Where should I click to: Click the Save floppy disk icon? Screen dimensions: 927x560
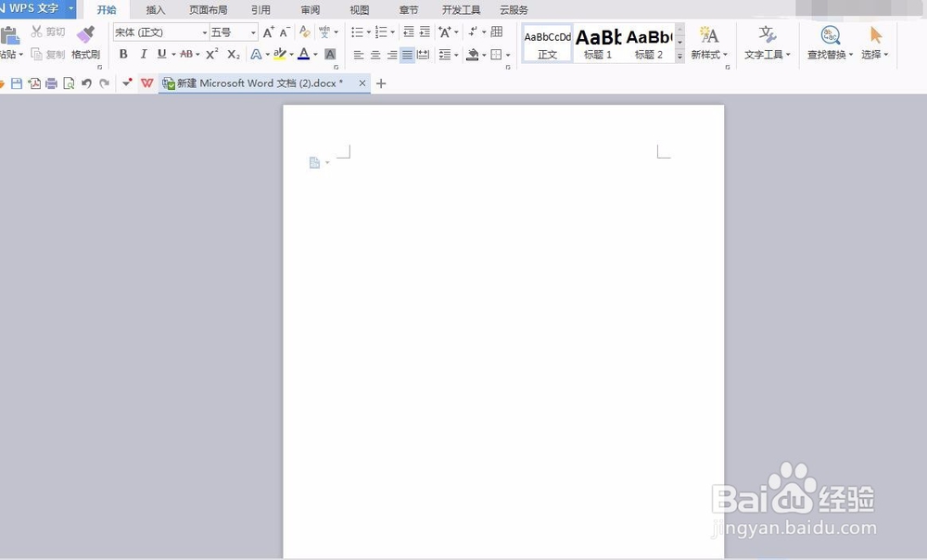tap(17, 83)
